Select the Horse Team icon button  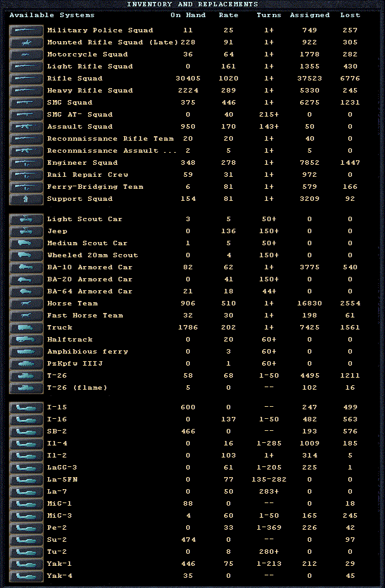tap(26, 304)
